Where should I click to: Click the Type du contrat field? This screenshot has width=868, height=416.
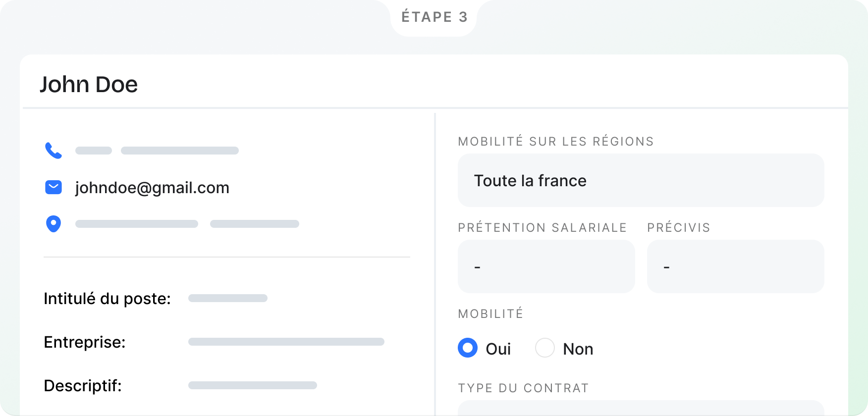coord(641,408)
